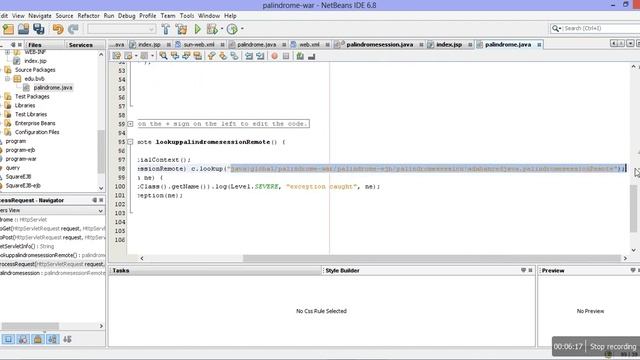
Task: Run the main project with green arrow
Action: coord(198,29)
